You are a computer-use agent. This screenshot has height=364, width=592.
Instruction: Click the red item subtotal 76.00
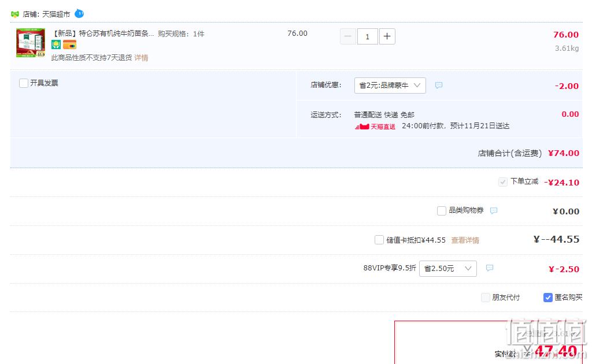click(x=566, y=35)
